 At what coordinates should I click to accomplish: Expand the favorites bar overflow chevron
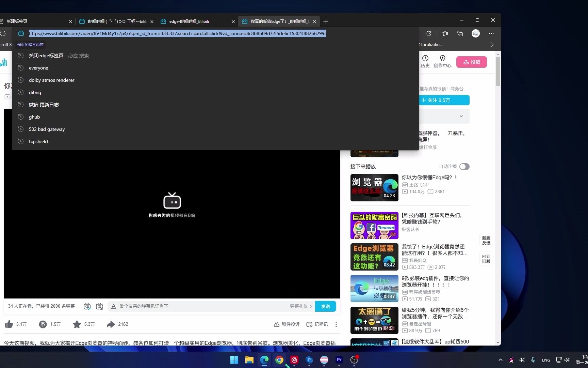coord(492,45)
